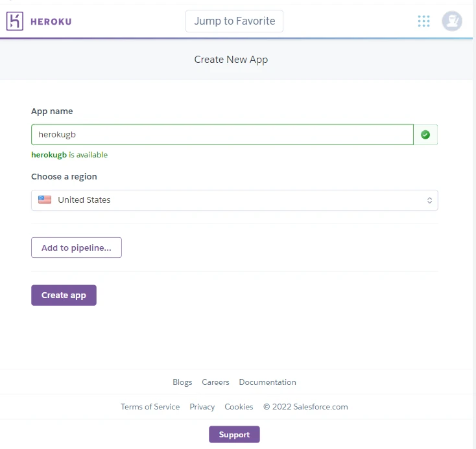
Task: Open the Jump to Favorite box
Action: (x=234, y=21)
